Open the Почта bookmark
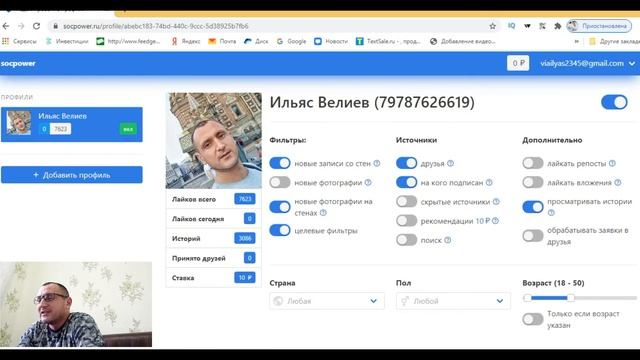This screenshot has width=640, height=360. click(222, 41)
